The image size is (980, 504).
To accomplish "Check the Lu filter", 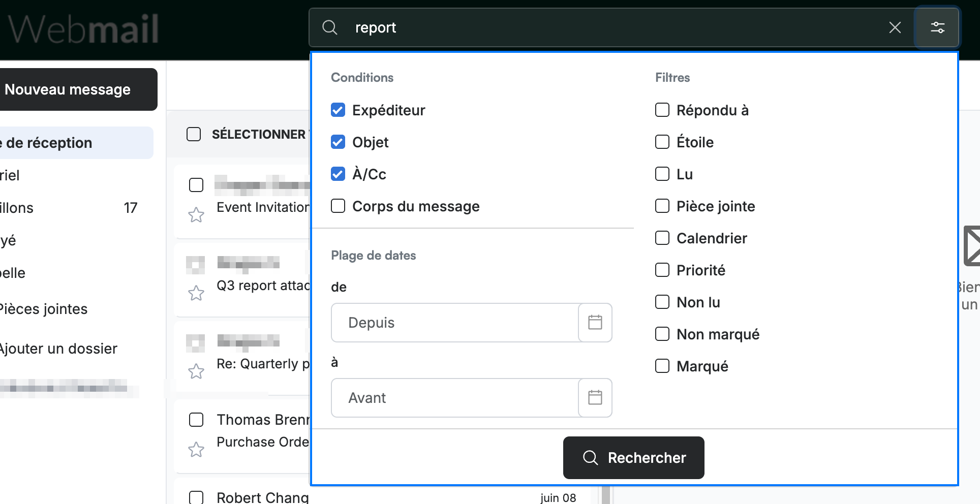I will coord(662,174).
